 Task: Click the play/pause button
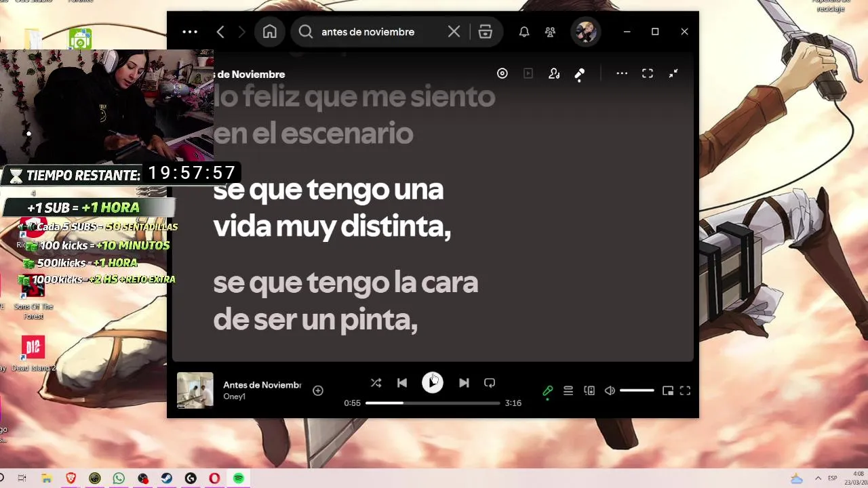click(433, 383)
